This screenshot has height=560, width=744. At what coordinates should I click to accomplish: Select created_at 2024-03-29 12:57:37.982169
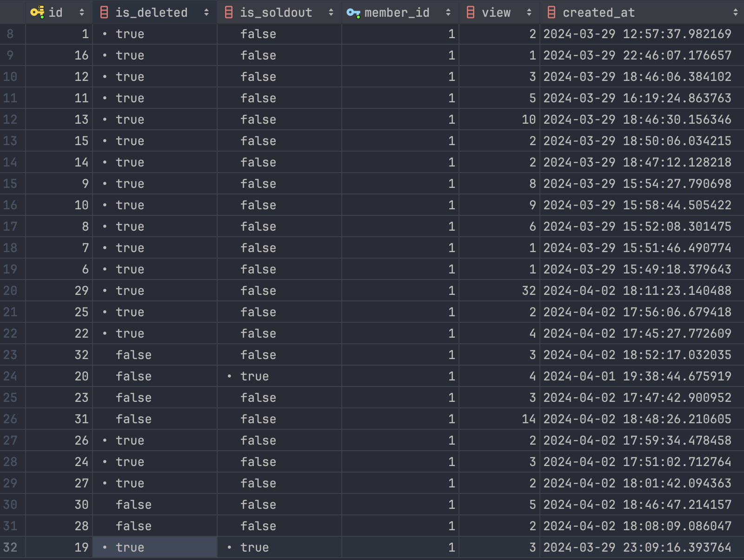(642, 34)
